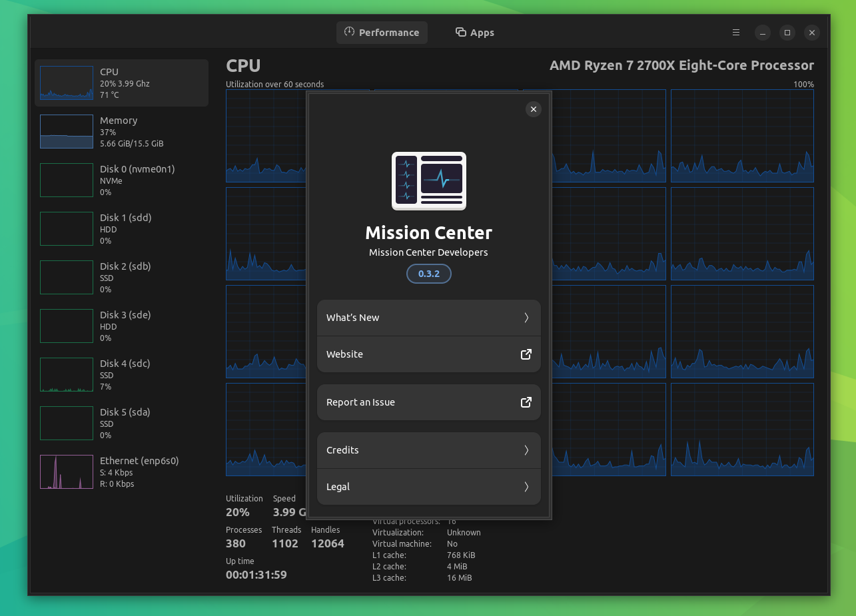Viewport: 856px width, 616px height.
Task: Select the Ethernet graph thumbnail in sidebar
Action: tap(66, 471)
